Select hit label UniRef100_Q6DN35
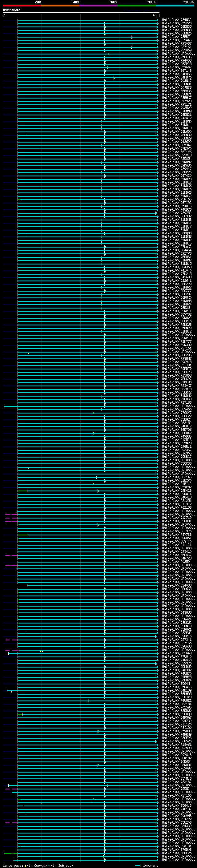The image size is (197, 868). click(x=177, y=26)
